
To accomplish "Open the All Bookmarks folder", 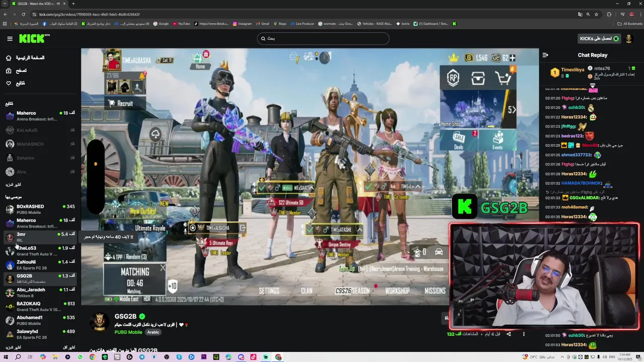I will tap(630, 24).
